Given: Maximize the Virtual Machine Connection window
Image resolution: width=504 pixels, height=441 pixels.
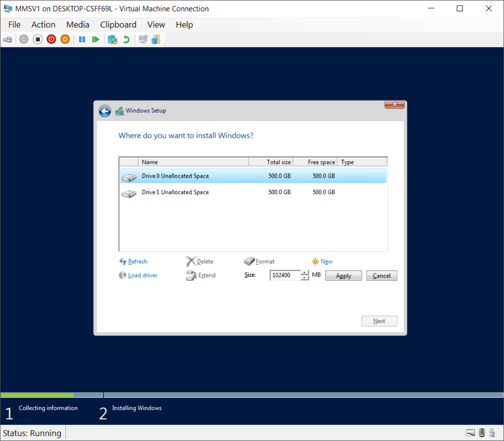Looking at the screenshot, I should 460,9.
